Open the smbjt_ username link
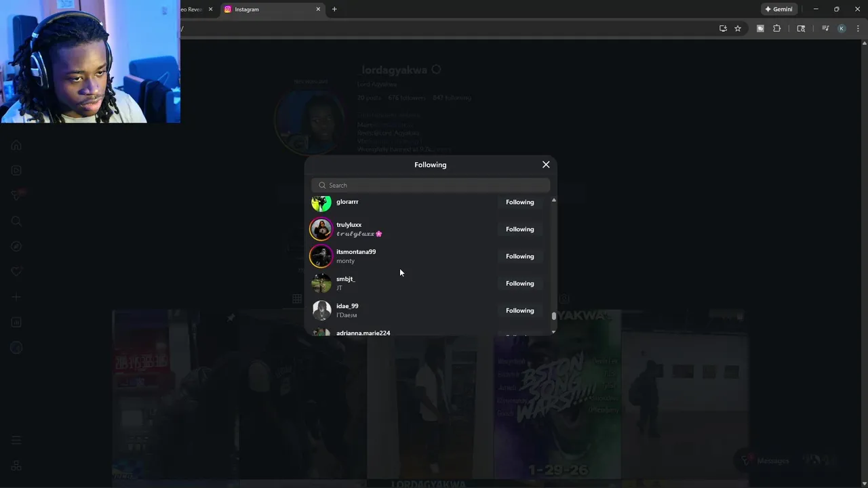The height and width of the screenshot is (488, 868). 345,279
